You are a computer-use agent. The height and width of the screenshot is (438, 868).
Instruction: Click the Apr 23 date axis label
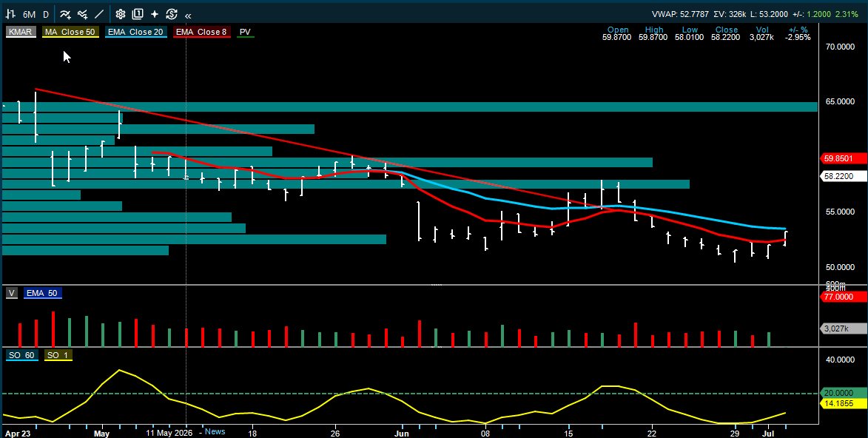pos(16,433)
